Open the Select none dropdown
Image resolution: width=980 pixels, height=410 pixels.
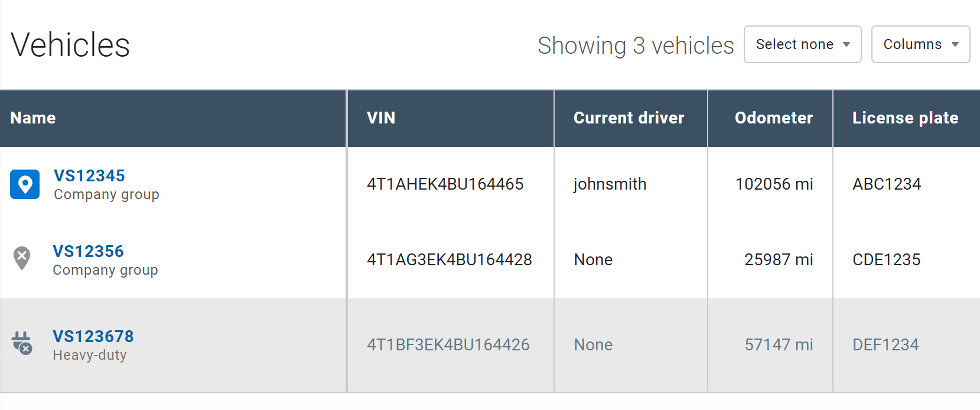pyautogui.click(x=802, y=44)
